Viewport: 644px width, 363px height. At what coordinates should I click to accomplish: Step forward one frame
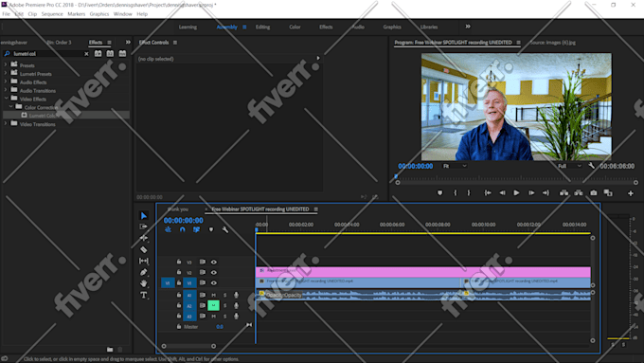pos(531,192)
